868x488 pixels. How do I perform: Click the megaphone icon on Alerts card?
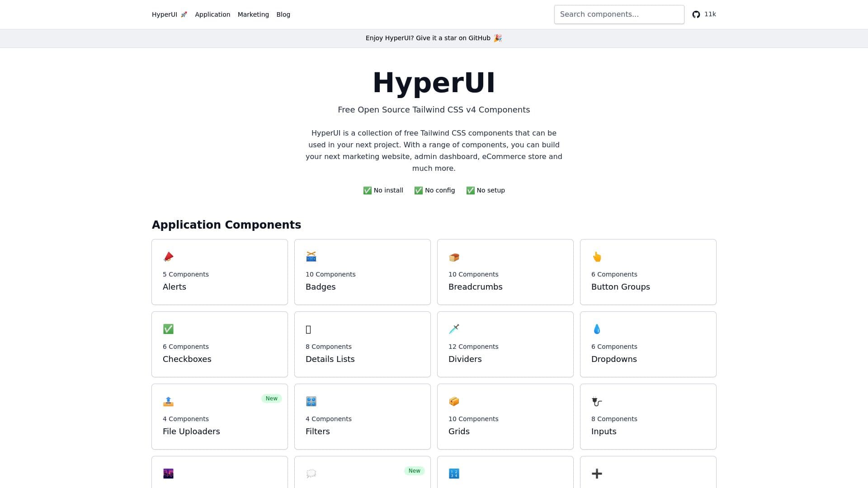168,257
